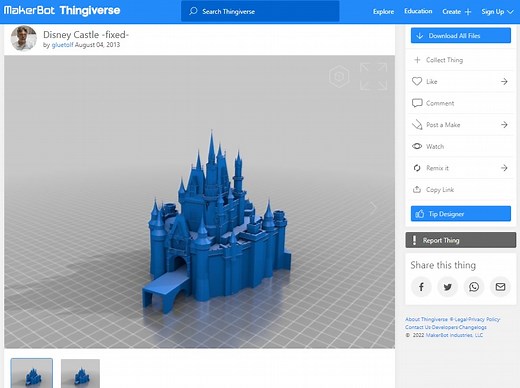Click the Download All Files button
This screenshot has width=520, height=388.
[x=461, y=35]
